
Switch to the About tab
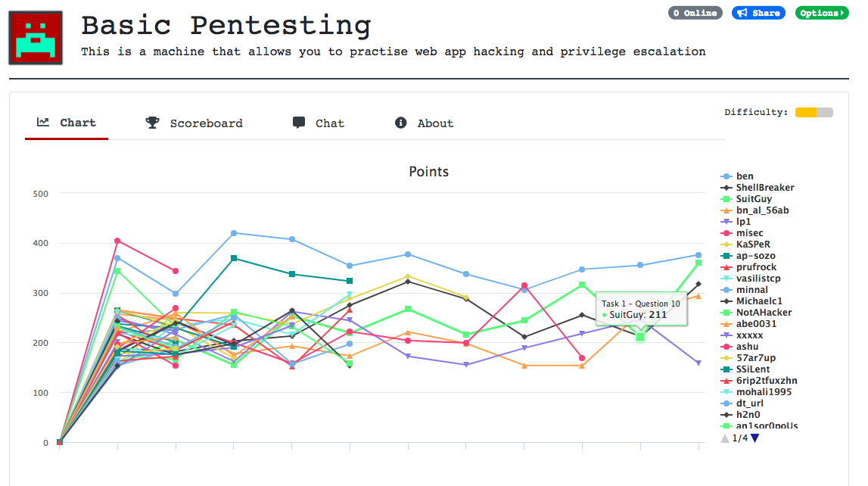434,123
